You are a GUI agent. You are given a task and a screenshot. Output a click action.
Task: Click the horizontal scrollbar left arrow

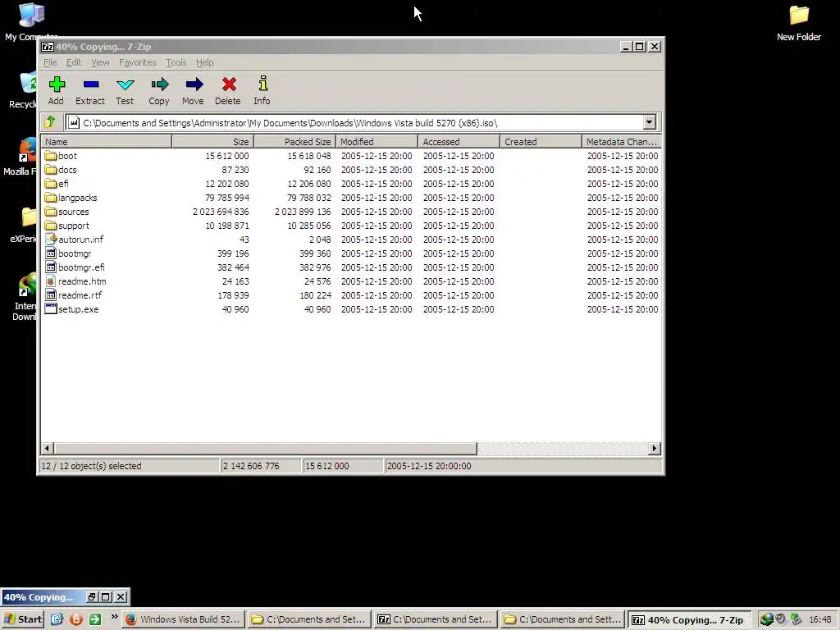47,449
